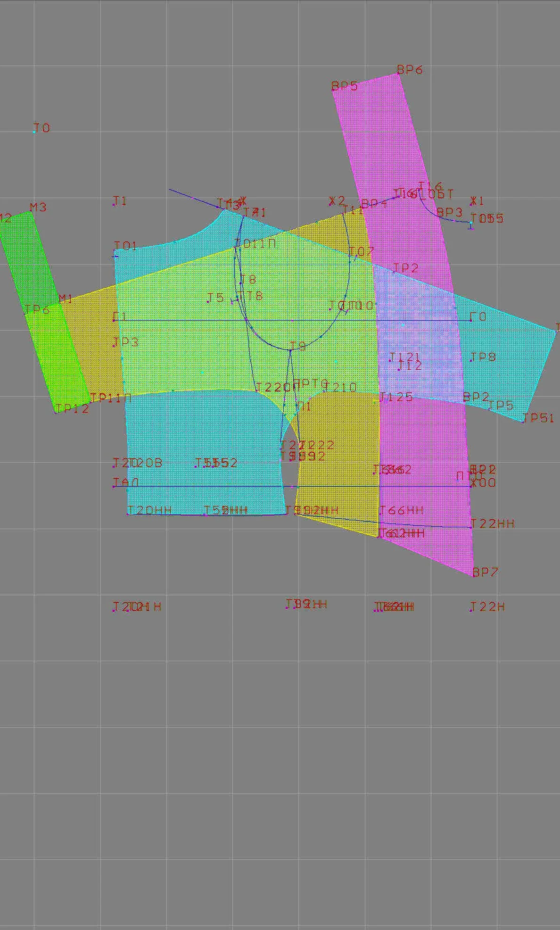Image resolution: width=560 pixels, height=930 pixels.
Task: Select the BP6 point label
Action: pyautogui.click(x=410, y=69)
